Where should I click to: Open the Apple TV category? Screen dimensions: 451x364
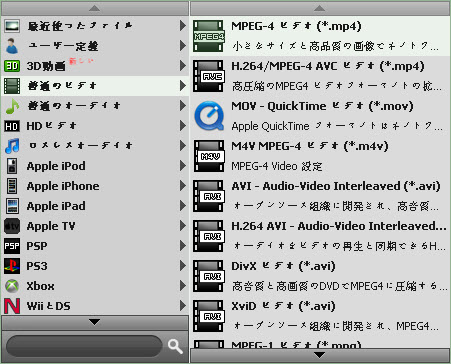95,226
